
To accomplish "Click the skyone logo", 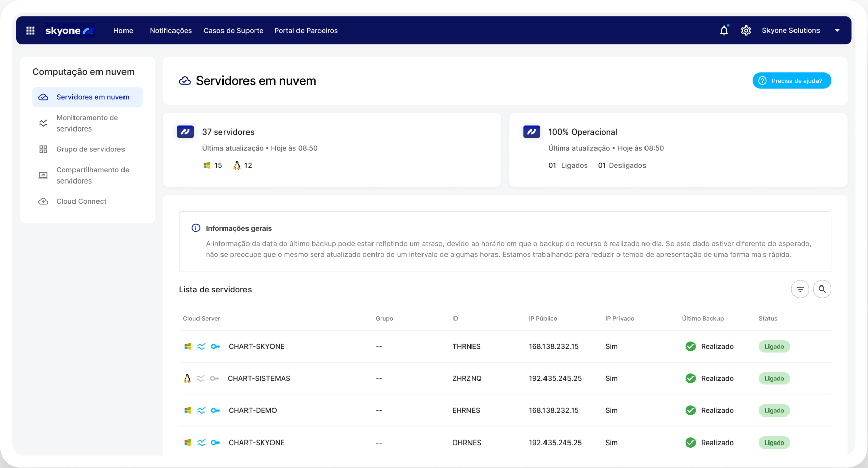I will tap(69, 31).
